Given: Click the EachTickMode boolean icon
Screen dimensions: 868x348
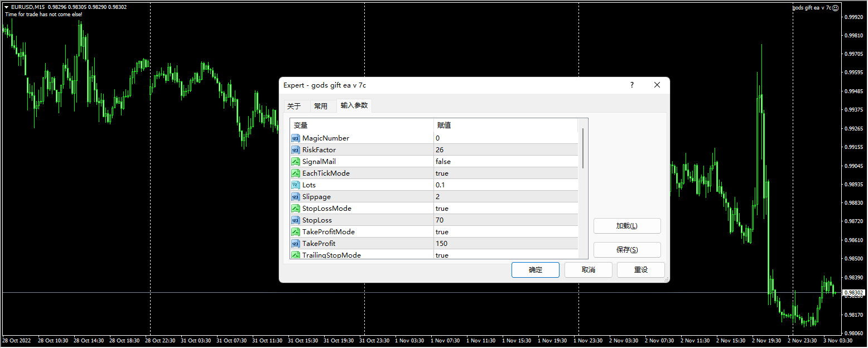Looking at the screenshot, I should pos(296,173).
